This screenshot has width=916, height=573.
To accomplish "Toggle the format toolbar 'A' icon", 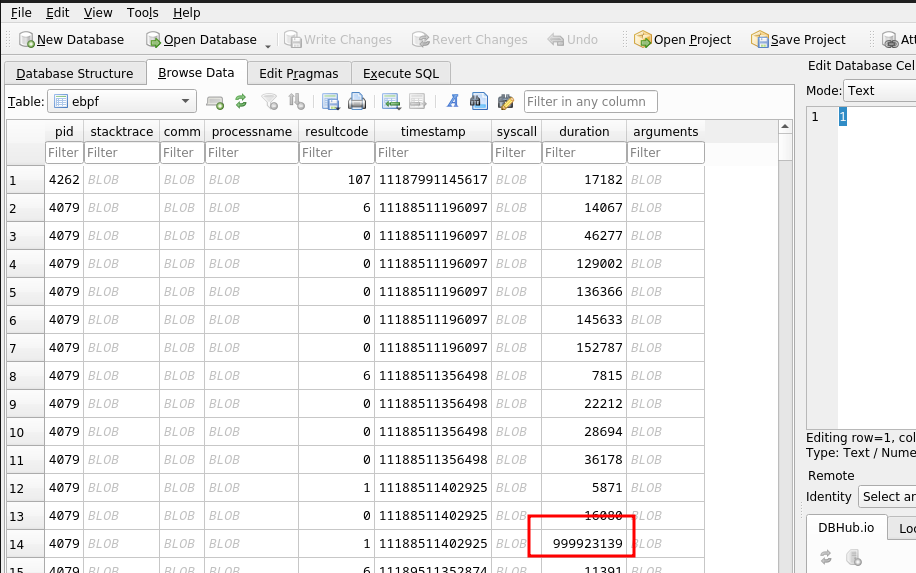I will tap(452, 101).
